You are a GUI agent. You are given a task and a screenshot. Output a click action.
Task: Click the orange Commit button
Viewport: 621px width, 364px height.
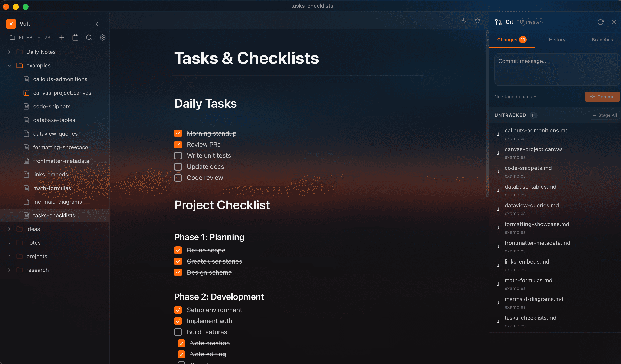602,97
